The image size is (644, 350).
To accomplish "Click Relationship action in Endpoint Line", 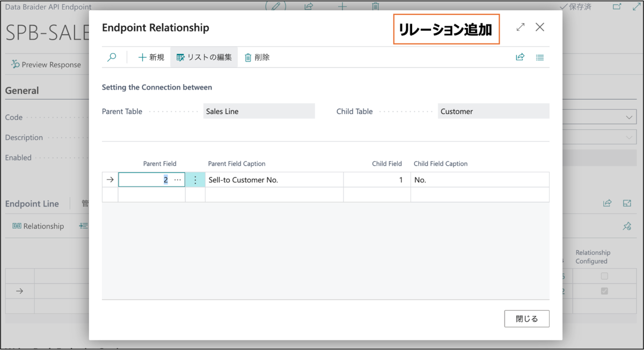I will (38, 226).
